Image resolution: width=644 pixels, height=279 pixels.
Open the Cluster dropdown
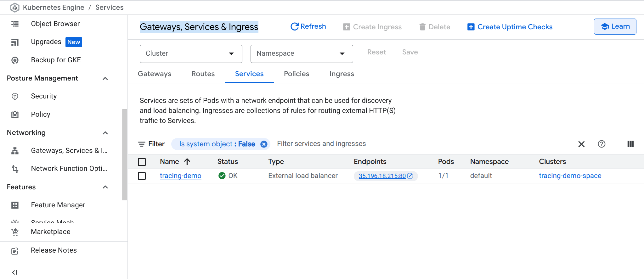[x=191, y=54]
